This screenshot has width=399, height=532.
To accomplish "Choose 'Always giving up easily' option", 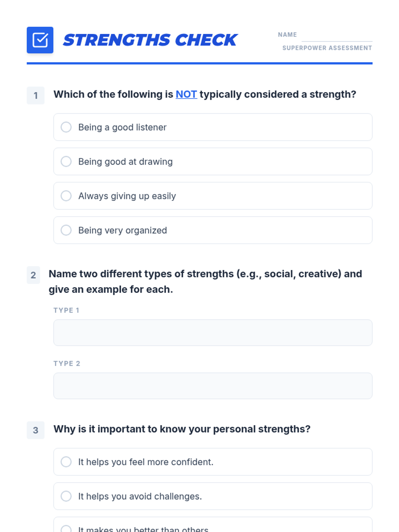I will [66, 196].
